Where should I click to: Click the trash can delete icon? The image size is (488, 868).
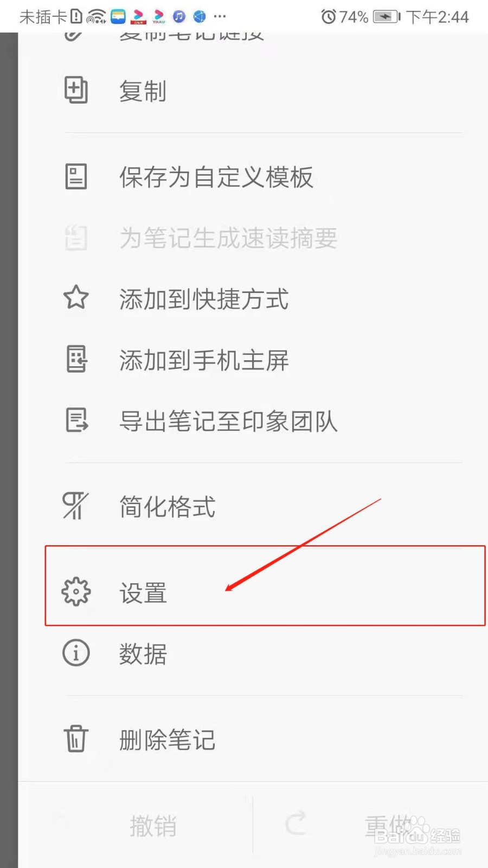[76, 738]
